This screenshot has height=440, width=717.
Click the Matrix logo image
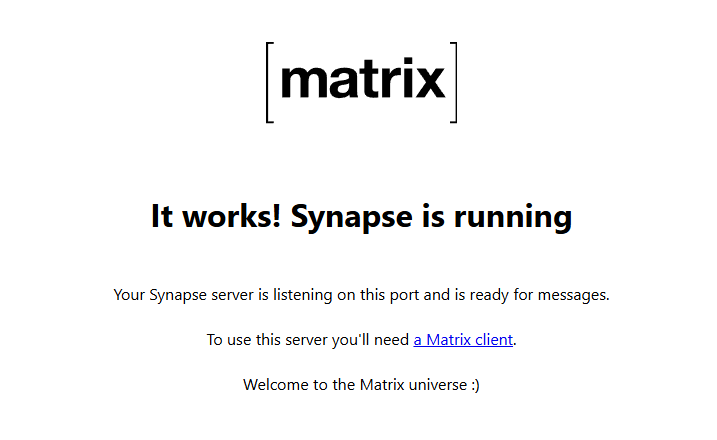tap(361, 82)
